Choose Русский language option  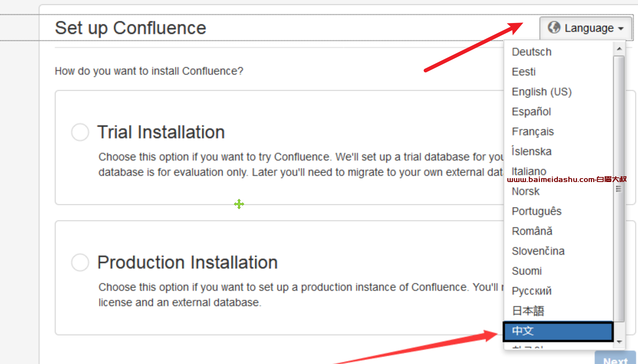(x=559, y=291)
